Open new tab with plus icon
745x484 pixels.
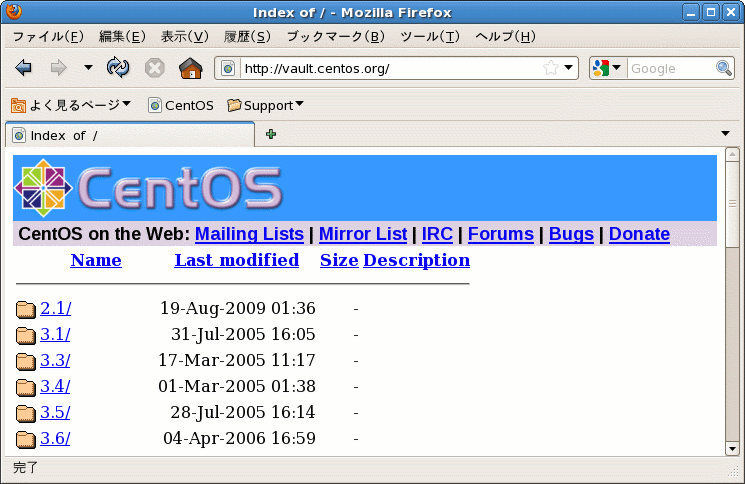coord(271,134)
